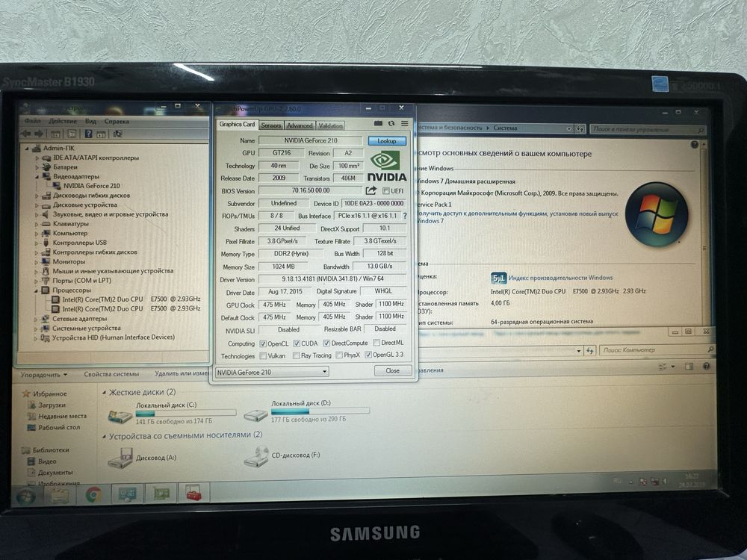Click Поиск в панели управления search field
The image size is (747, 560).
(648, 129)
